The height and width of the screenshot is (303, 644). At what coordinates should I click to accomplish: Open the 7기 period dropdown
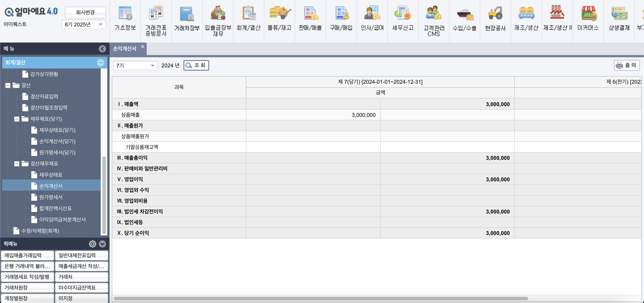pyautogui.click(x=135, y=66)
